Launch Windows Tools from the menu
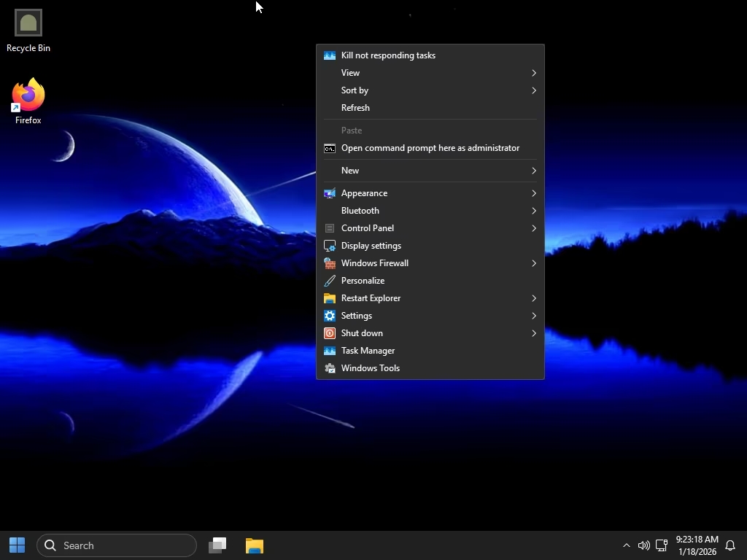This screenshot has height=560, width=747. [430, 368]
